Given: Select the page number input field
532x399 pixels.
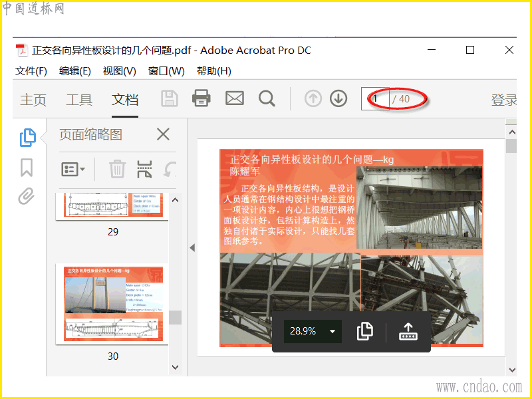Looking at the screenshot, I should point(375,98).
